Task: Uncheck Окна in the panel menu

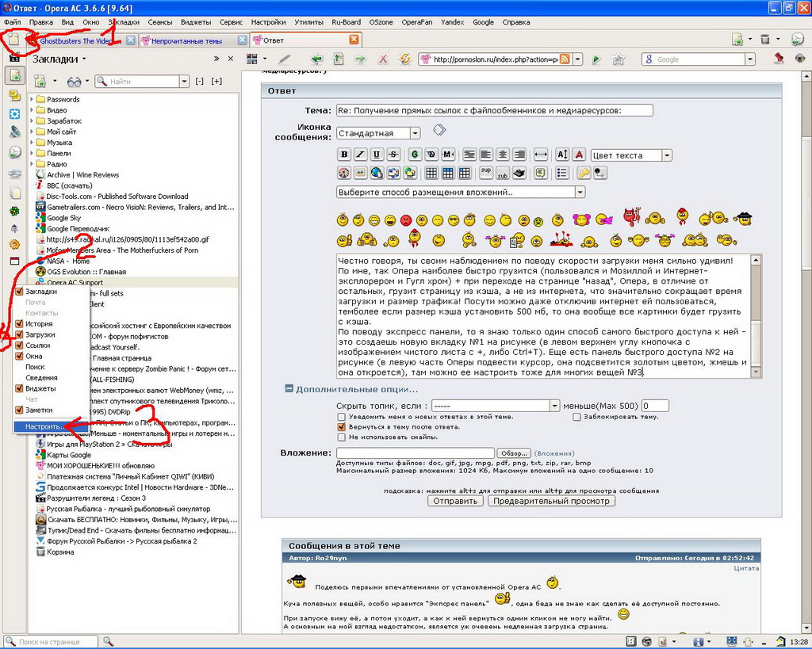Action: tap(20, 356)
